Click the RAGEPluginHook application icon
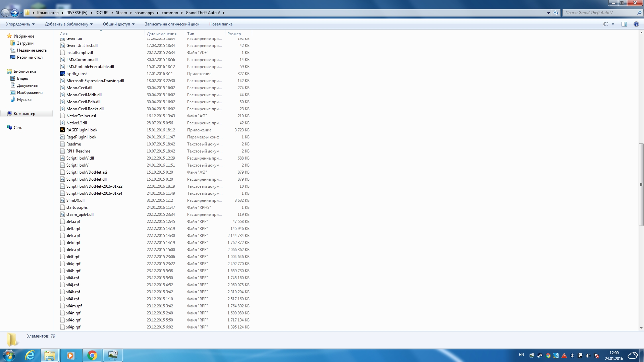 (x=62, y=130)
